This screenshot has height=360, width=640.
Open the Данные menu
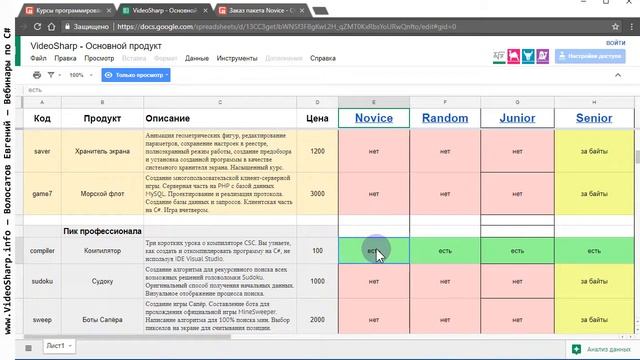click(197, 58)
